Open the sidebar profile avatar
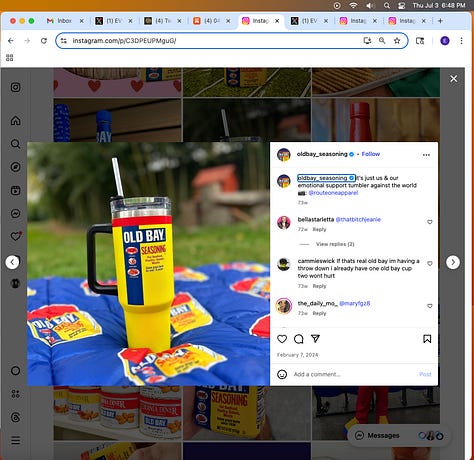 pos(15,283)
